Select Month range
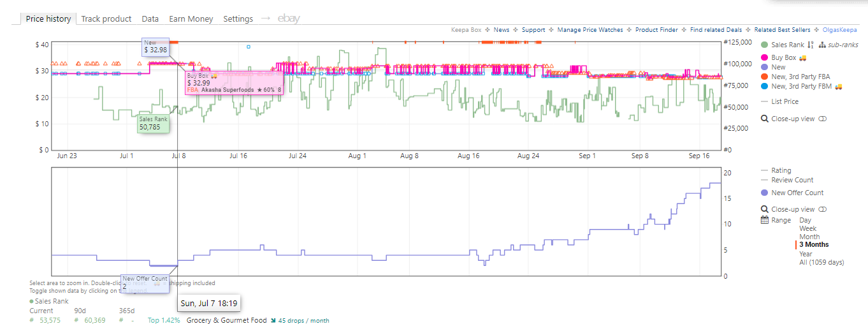Image resolution: width=868 pixels, height=324 pixels. click(809, 237)
